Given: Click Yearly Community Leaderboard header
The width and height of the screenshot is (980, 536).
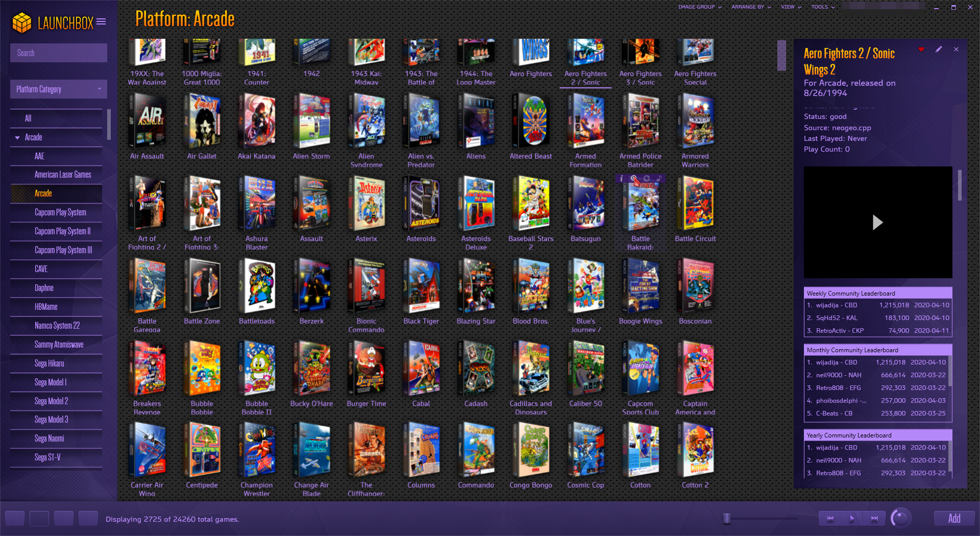Looking at the screenshot, I should [x=878, y=435].
